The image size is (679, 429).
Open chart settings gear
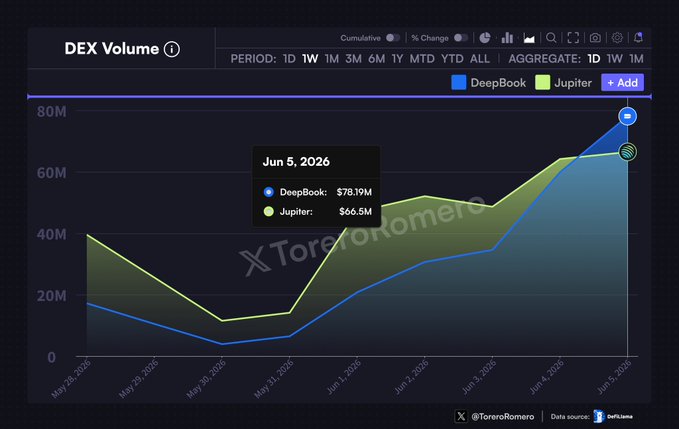click(x=617, y=38)
